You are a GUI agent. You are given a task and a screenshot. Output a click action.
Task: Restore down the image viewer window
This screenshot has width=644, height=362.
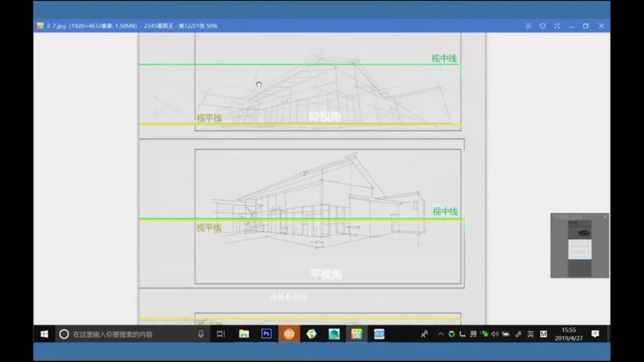586,26
